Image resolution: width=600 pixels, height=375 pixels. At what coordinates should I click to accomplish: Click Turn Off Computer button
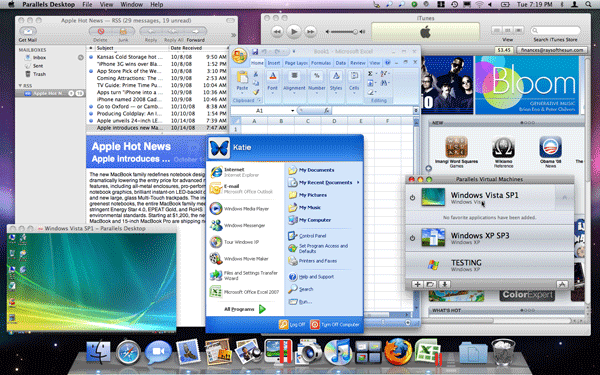pos(335,324)
